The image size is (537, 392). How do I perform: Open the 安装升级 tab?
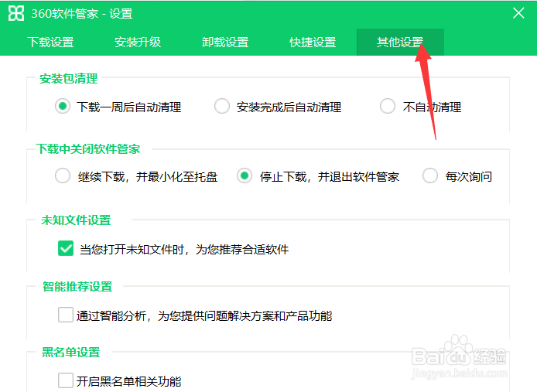[138, 42]
